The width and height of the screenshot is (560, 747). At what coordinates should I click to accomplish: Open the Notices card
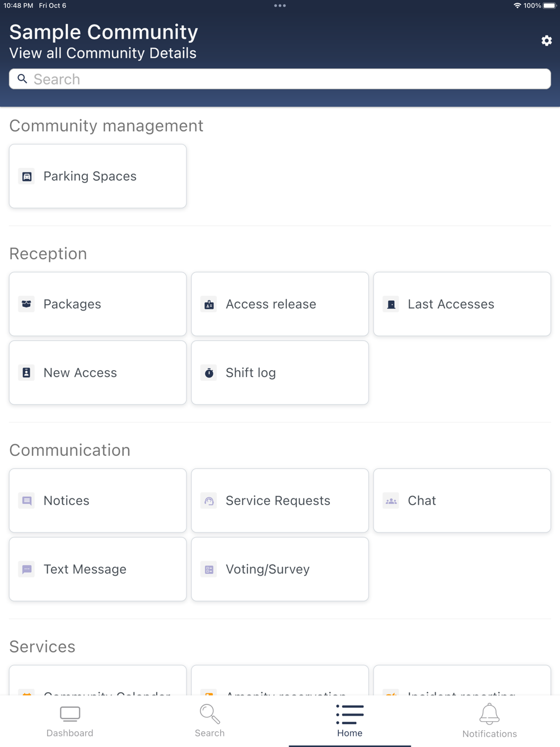click(x=98, y=501)
